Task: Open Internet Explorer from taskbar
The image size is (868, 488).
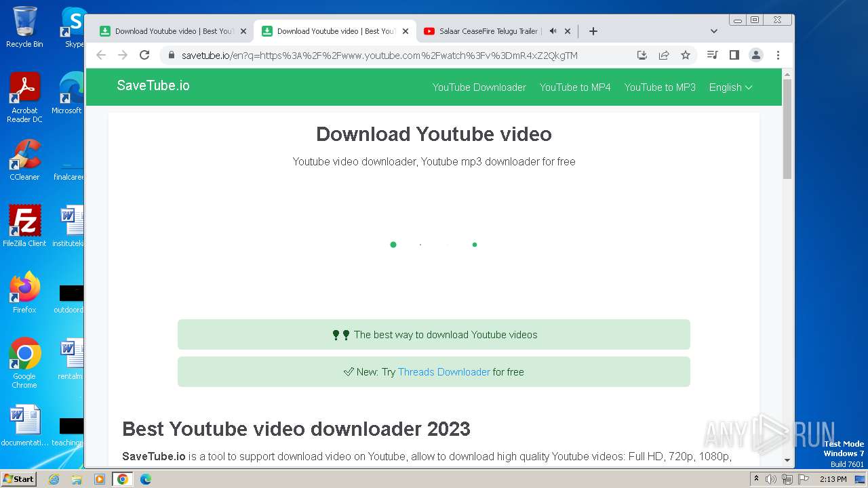Action: [x=54, y=479]
